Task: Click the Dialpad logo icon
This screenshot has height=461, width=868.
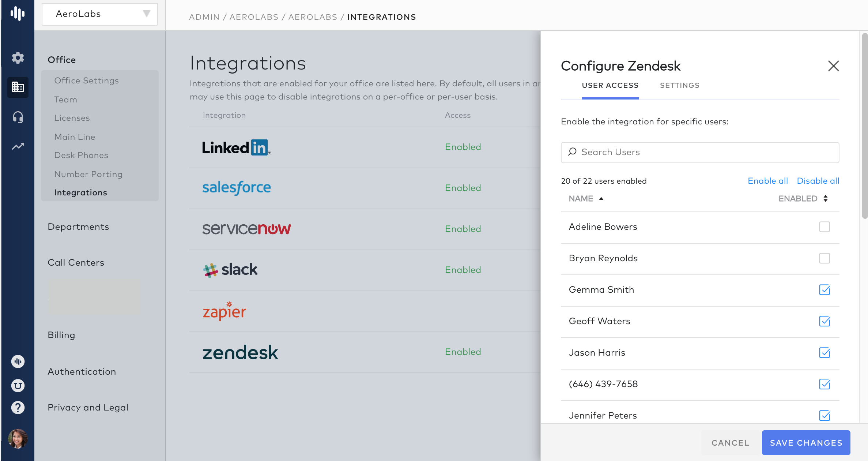Action: click(x=18, y=14)
